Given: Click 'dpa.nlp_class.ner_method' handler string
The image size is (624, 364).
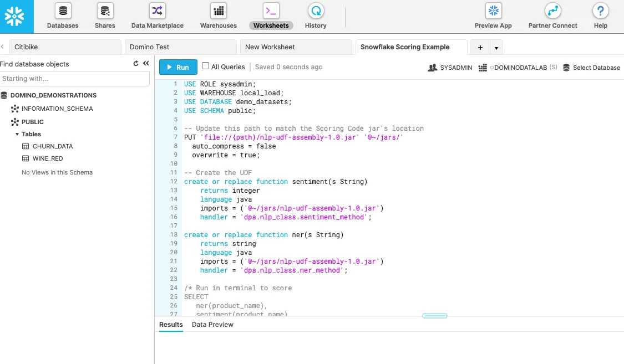Looking at the screenshot, I should (x=292, y=270).
